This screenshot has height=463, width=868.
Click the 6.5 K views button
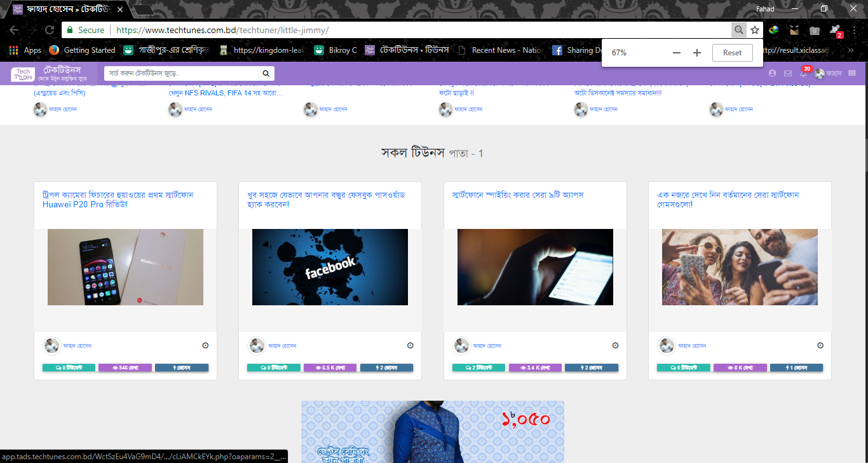[x=330, y=368]
